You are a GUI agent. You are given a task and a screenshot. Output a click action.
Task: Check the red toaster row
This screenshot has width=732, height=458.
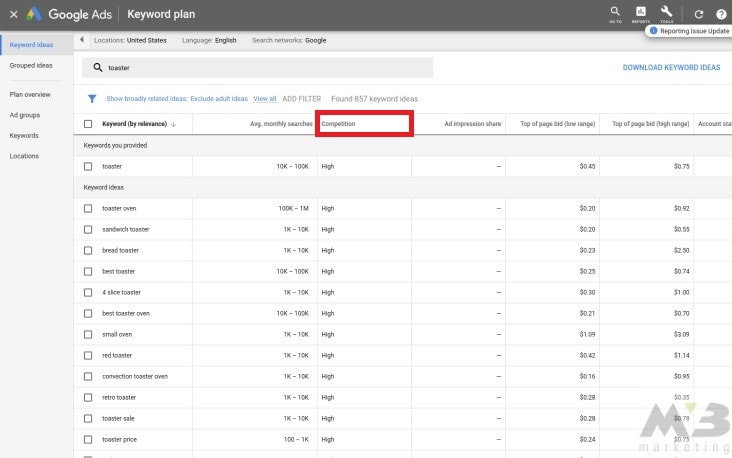(x=88, y=355)
